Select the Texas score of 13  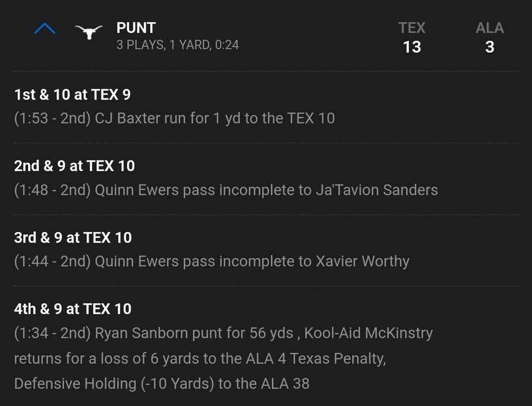(412, 47)
